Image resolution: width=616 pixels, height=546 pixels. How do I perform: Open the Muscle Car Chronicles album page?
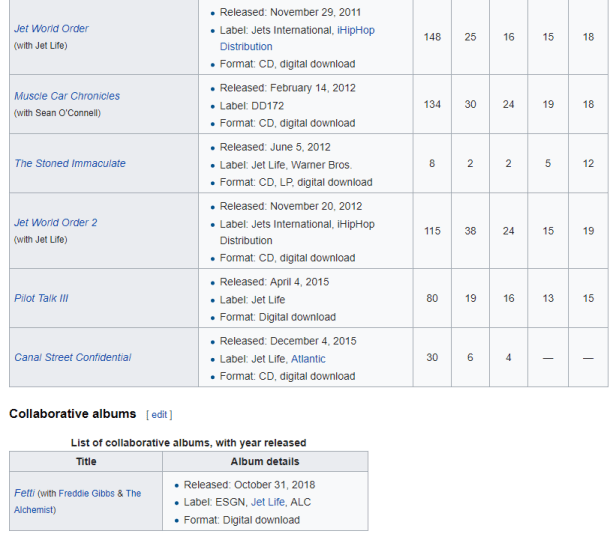click(x=66, y=96)
